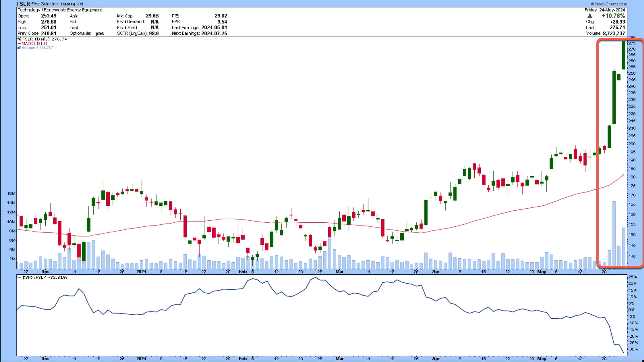The height and width of the screenshot is (362, 644).
Task: Click the Next Earnings 2024-07-25 date
Action: coord(214,33)
